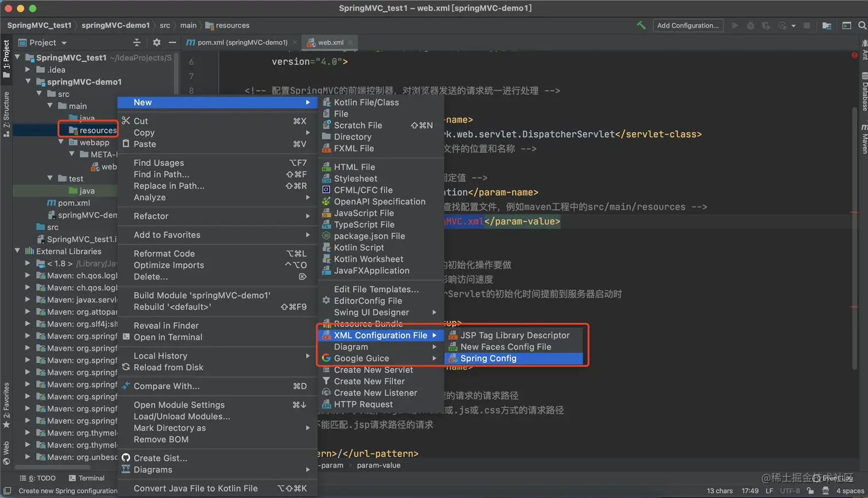Open Project panel settings gear
868x498 pixels.
(157, 42)
